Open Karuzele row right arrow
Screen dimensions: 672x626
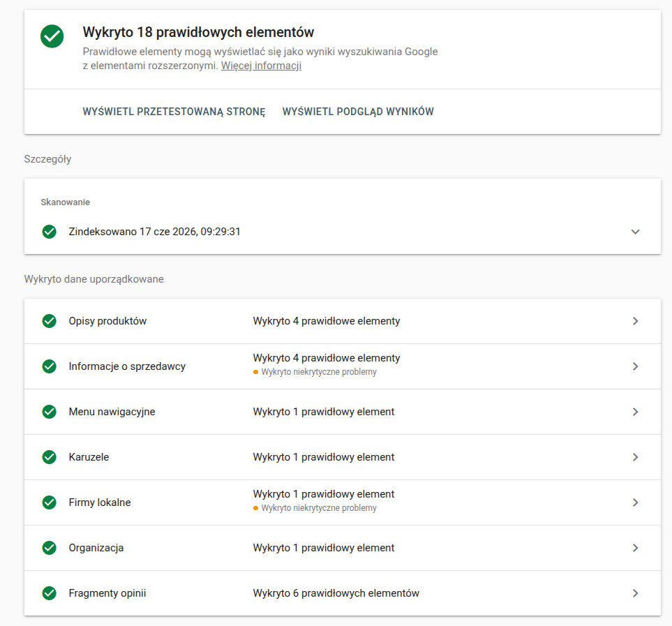pos(636,457)
